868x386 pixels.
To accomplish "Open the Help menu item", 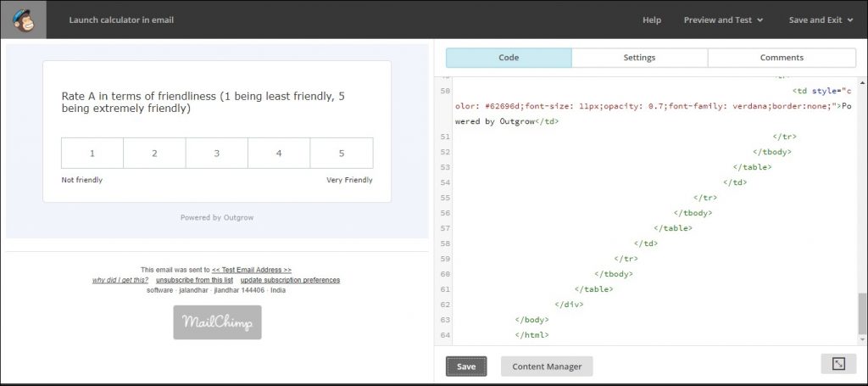I will [652, 20].
